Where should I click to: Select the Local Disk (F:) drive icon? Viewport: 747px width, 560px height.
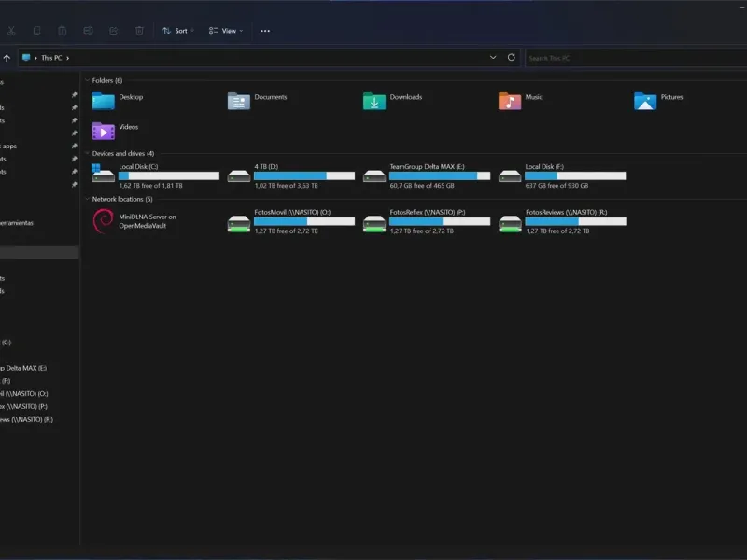point(510,176)
